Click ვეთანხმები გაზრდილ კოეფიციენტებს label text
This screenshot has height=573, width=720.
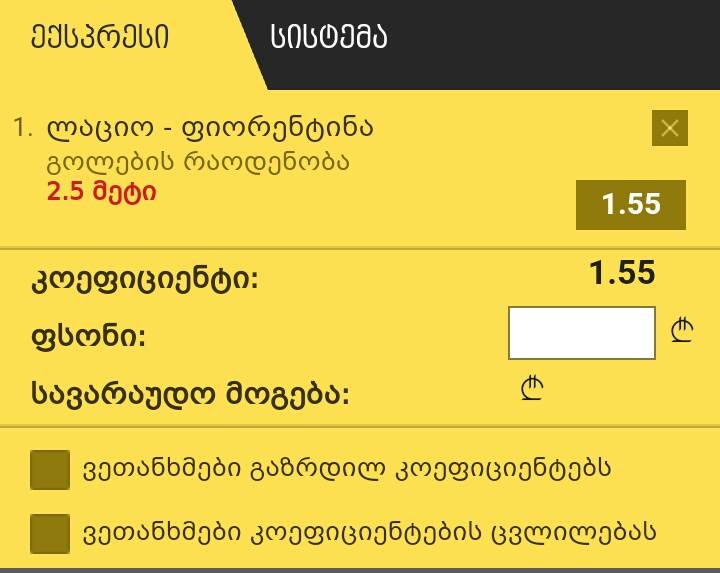click(347, 469)
